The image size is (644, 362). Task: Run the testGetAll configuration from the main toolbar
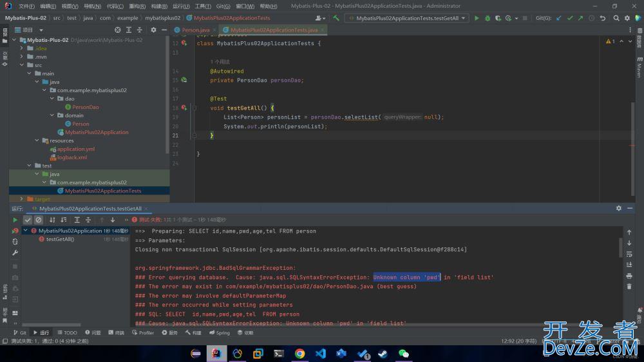pos(477,18)
